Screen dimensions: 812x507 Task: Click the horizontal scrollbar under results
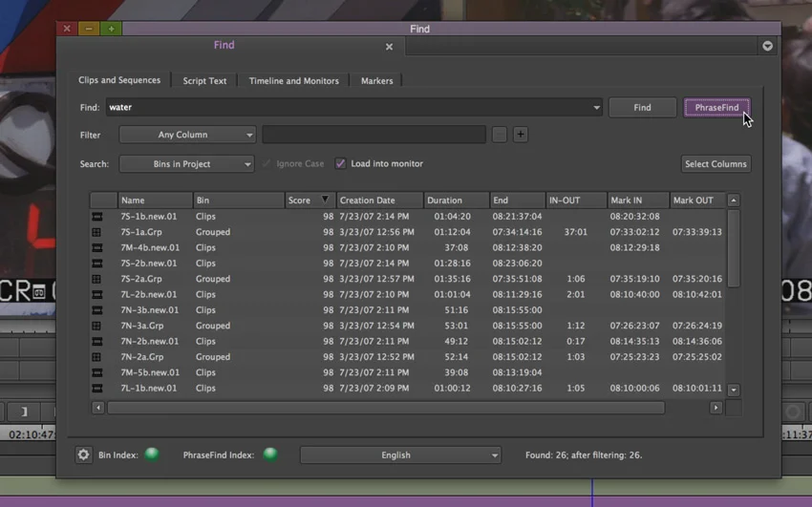click(386, 408)
